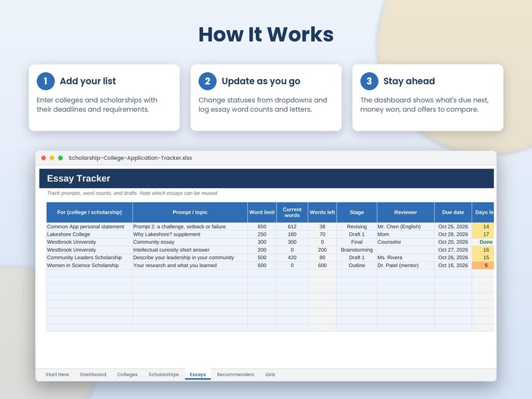532x399 pixels.
Task: Click the 'Current words' column header
Action: tap(292, 212)
